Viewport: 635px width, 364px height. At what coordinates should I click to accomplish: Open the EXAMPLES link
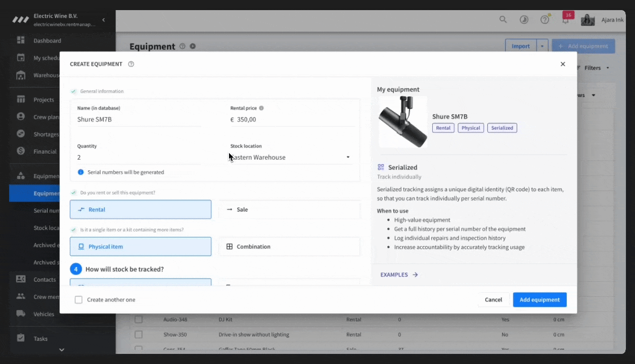coord(399,275)
